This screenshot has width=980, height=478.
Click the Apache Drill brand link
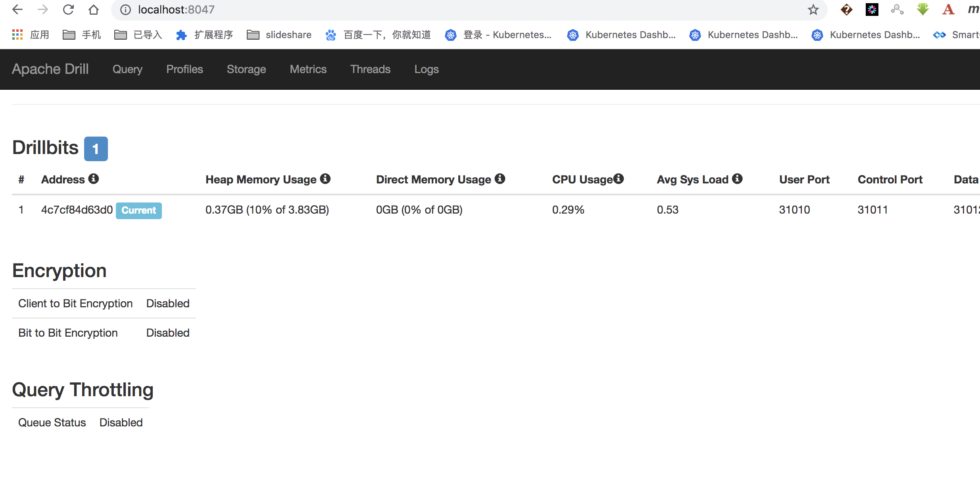point(50,69)
